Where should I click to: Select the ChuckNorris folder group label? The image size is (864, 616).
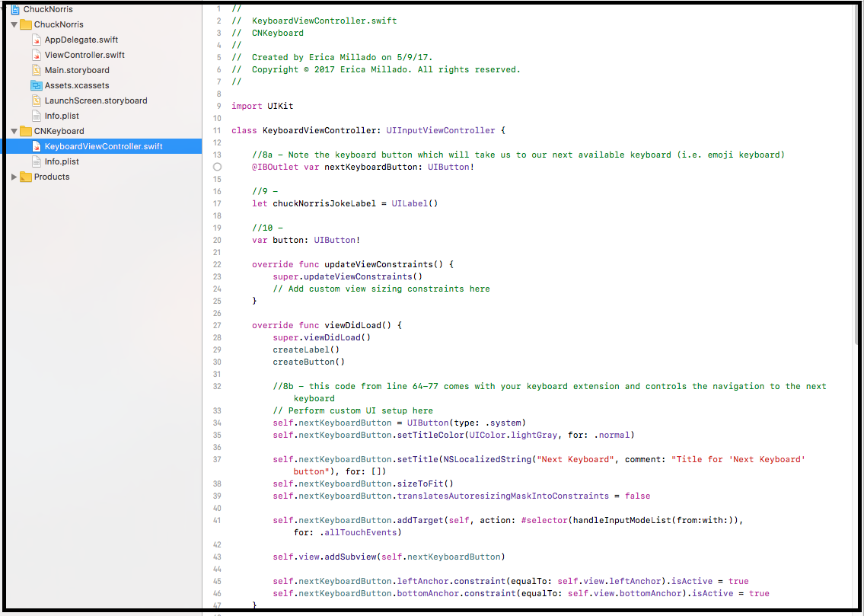(x=59, y=25)
